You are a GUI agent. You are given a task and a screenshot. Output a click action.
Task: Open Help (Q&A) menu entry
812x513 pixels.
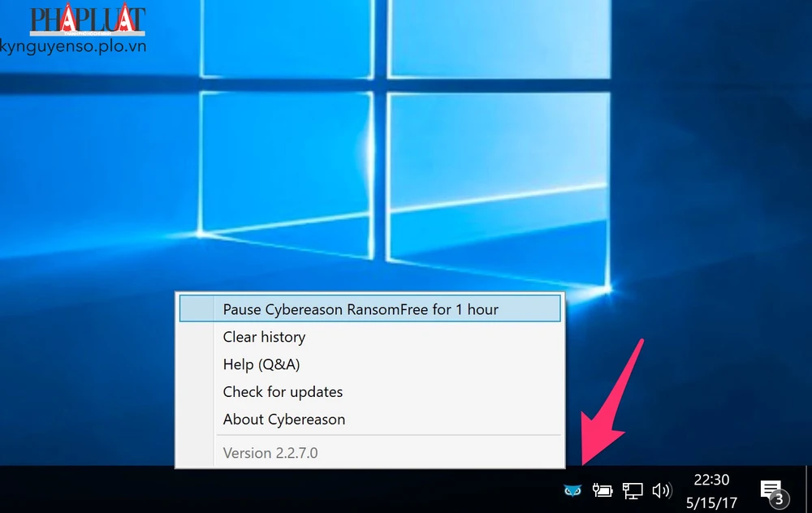coord(369,364)
